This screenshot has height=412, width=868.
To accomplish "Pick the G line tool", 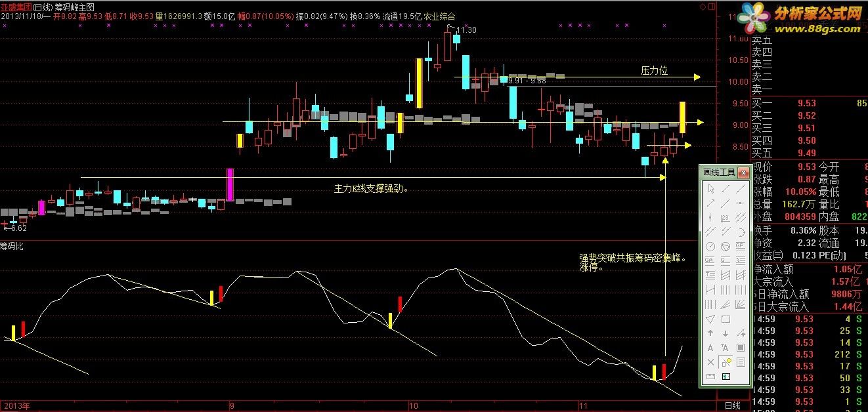I will click(726, 260).
